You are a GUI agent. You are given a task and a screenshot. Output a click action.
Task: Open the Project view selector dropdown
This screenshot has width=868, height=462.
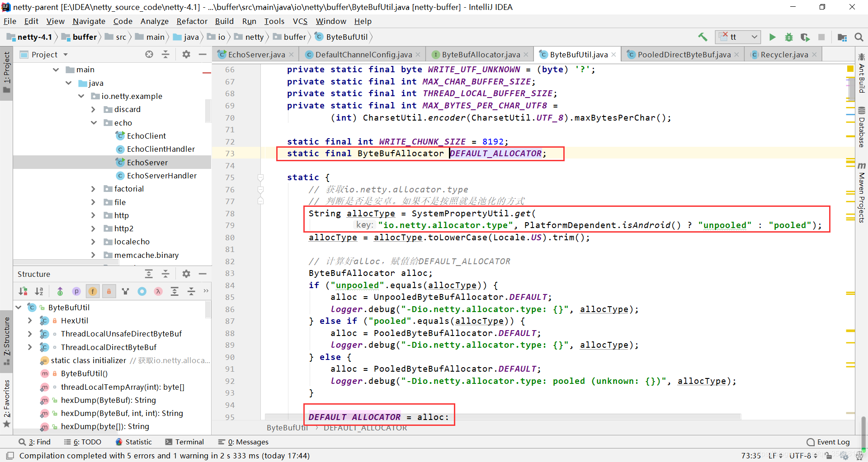point(66,54)
